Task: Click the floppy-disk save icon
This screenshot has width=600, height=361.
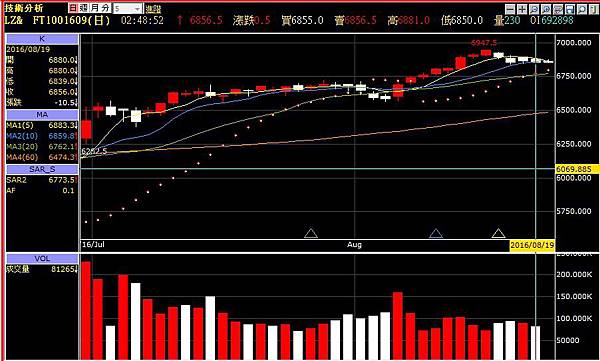Action: 570,9
